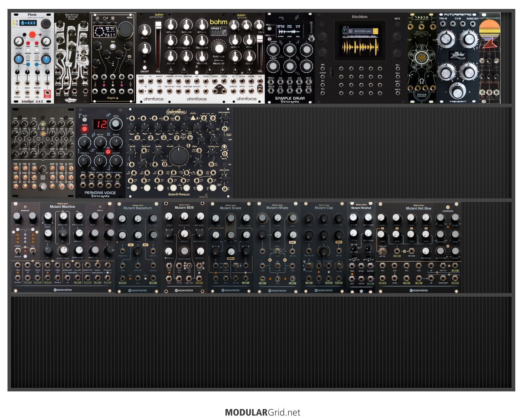Click the MODULARGrid.net logo

pyautogui.click(x=263, y=412)
